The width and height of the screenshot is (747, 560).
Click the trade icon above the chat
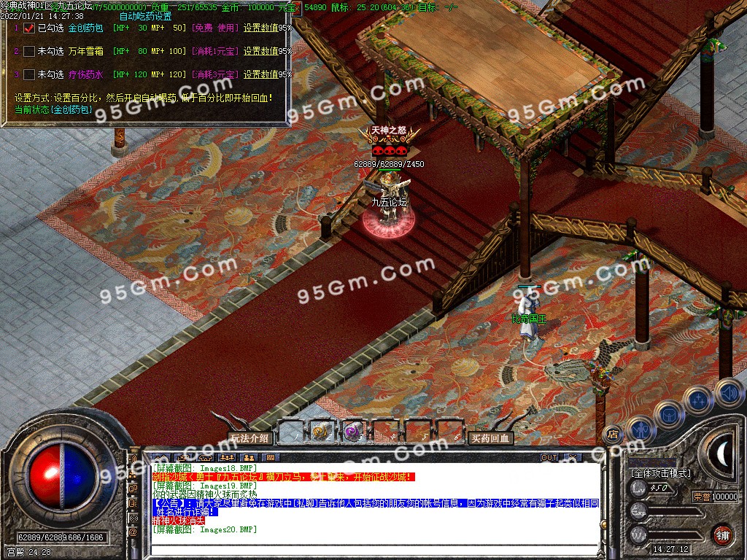(x=182, y=458)
